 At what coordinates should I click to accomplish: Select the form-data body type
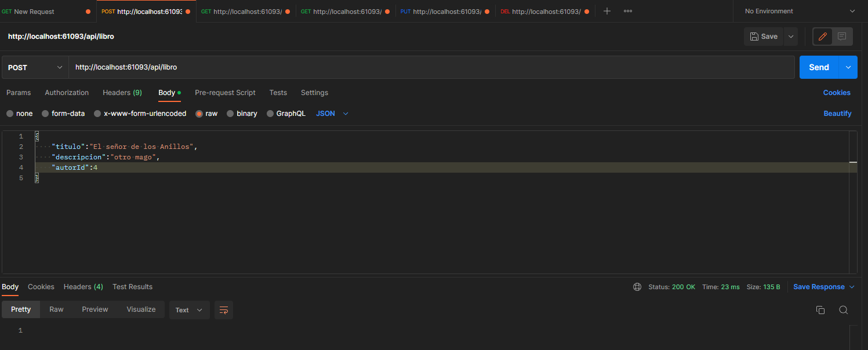pos(63,114)
